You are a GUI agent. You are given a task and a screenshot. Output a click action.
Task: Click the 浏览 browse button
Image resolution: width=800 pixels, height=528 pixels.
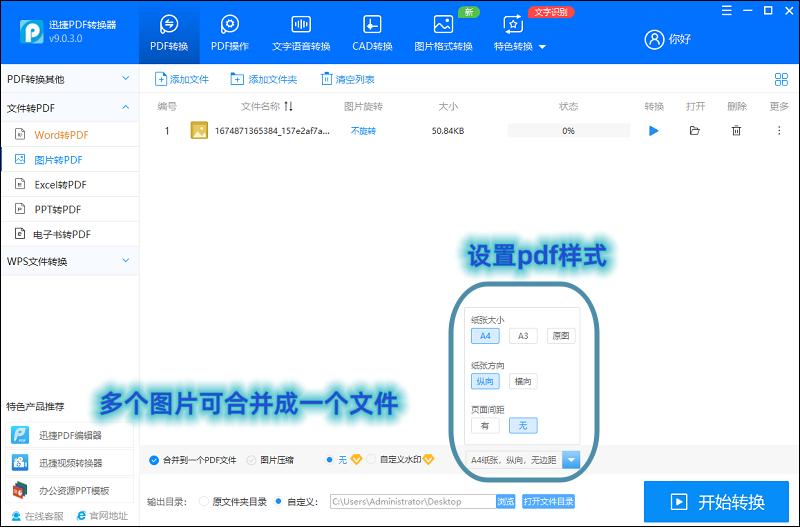(506, 501)
